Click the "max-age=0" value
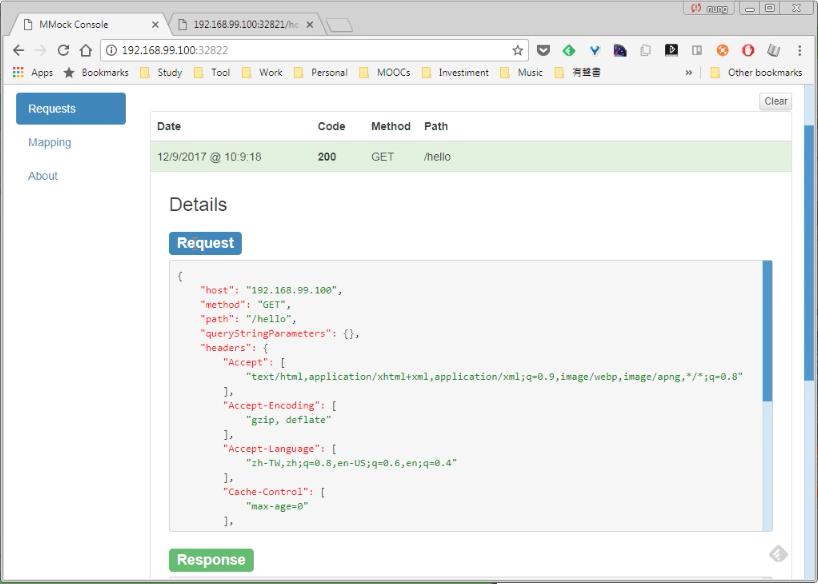Screen dimensions: 818x584 point(277,506)
